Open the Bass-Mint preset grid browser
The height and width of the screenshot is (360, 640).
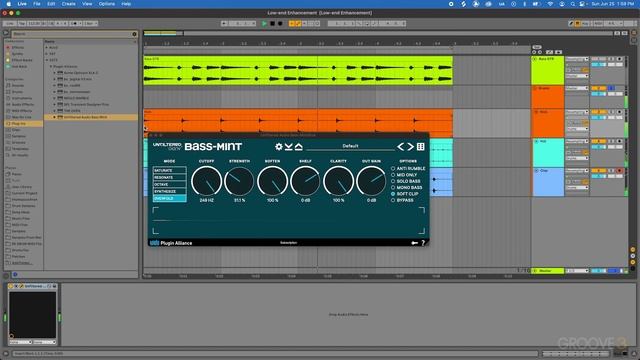[x=420, y=147]
